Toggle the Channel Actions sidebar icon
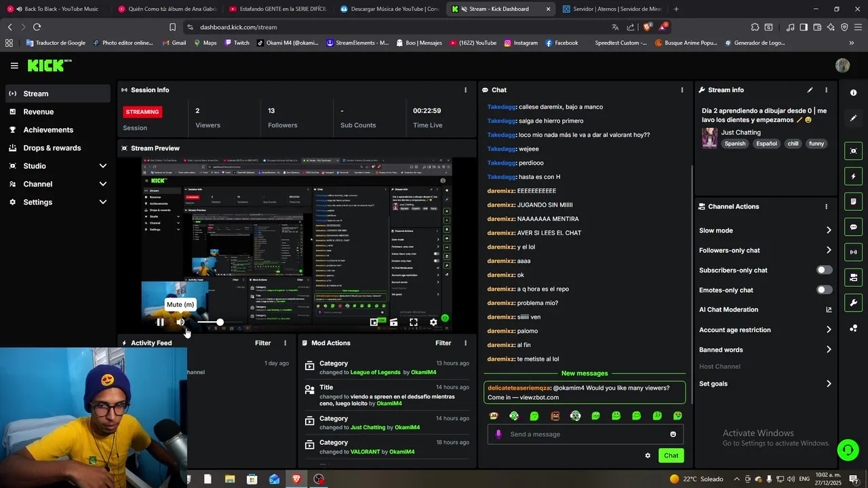The height and width of the screenshot is (488, 868). (x=853, y=277)
